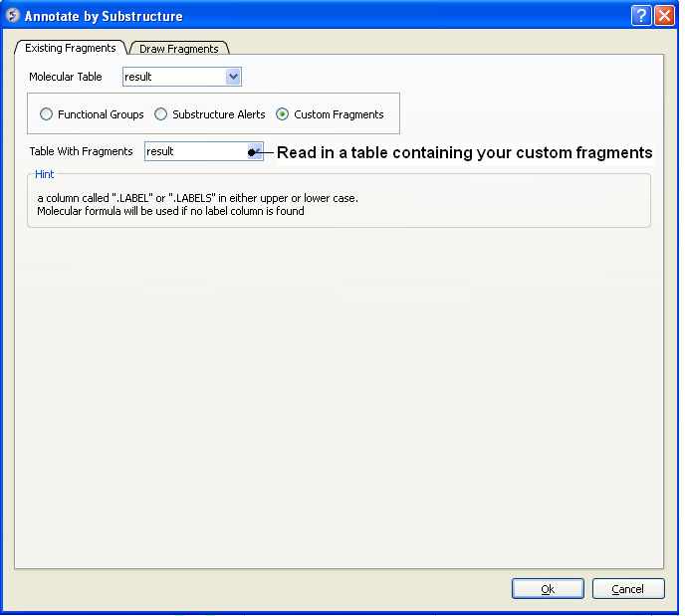Click the hint text about .LABEL column
This screenshot has height=616, width=685.
(197, 198)
